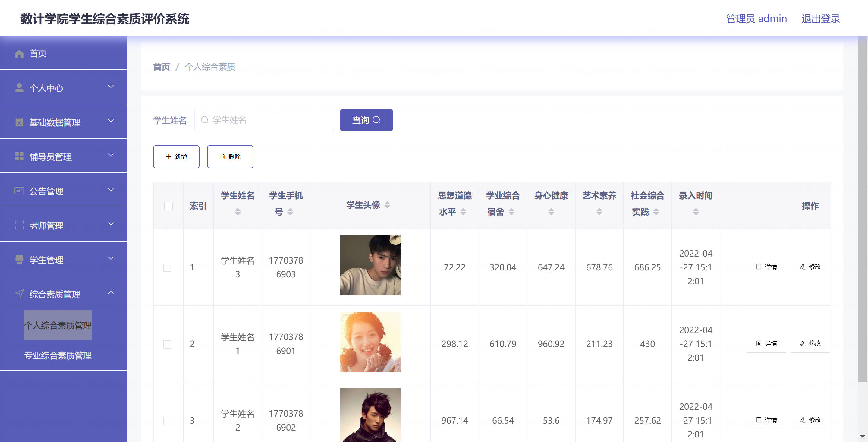Click phone number cell 17703786903
Screen dimensions: 868x442
[286, 267]
